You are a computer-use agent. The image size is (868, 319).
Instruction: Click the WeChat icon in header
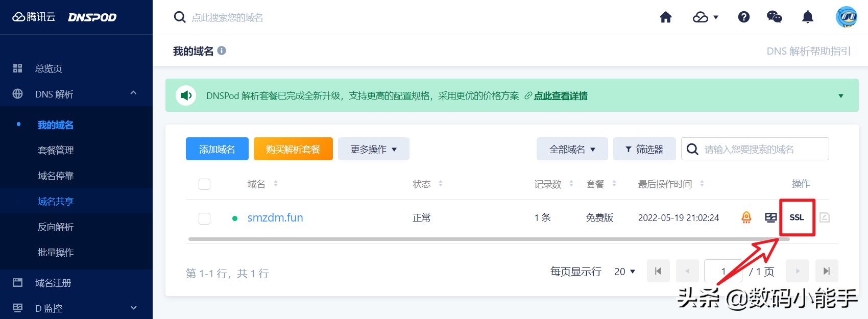[x=775, y=17]
